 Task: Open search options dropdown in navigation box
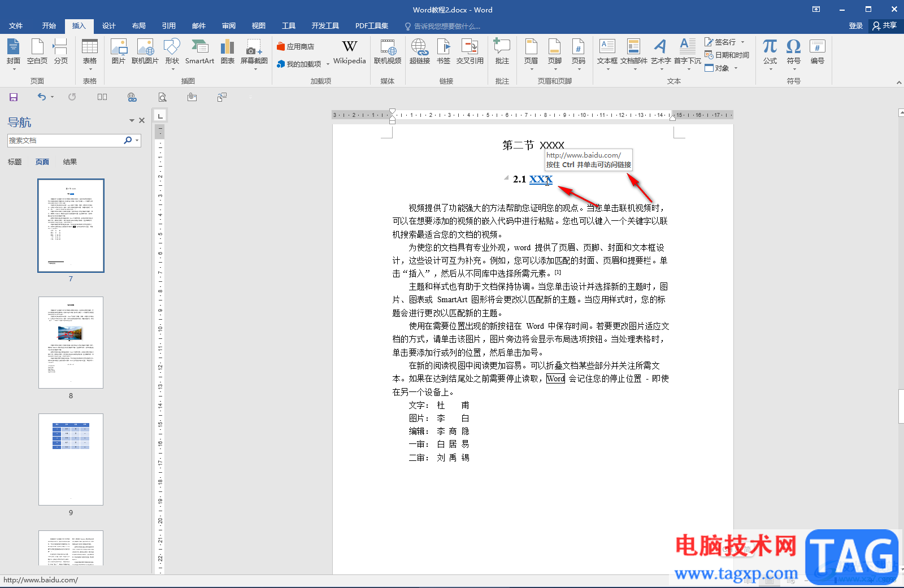coord(137,140)
